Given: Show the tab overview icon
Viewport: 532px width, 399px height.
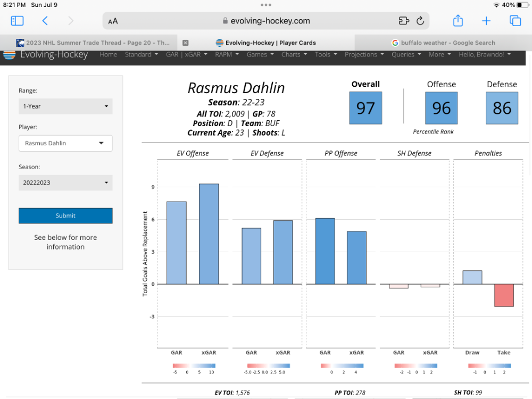Looking at the screenshot, I should (515, 21).
